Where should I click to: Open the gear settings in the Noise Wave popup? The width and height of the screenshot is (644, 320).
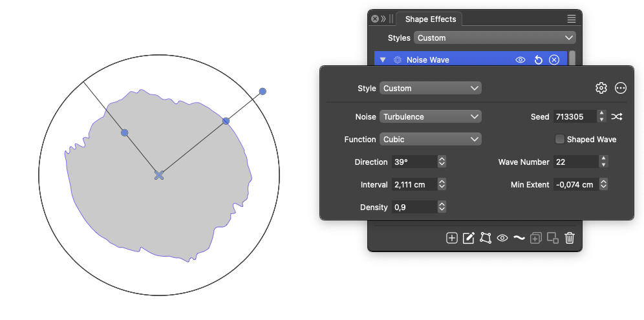pos(601,88)
